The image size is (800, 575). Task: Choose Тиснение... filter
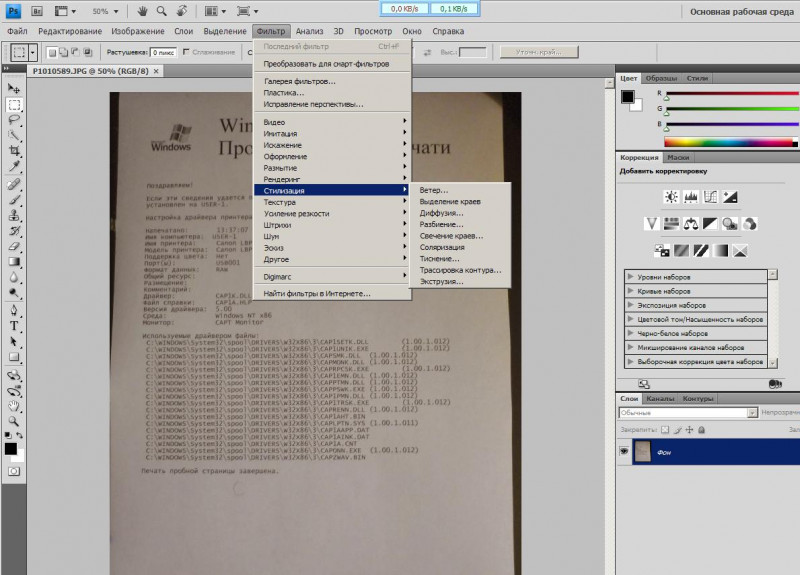[439, 259]
